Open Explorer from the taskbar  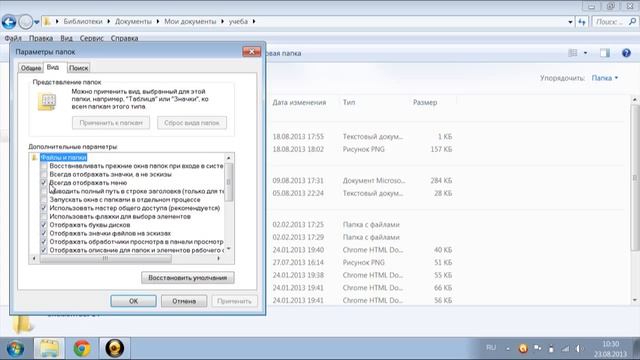pos(49,349)
